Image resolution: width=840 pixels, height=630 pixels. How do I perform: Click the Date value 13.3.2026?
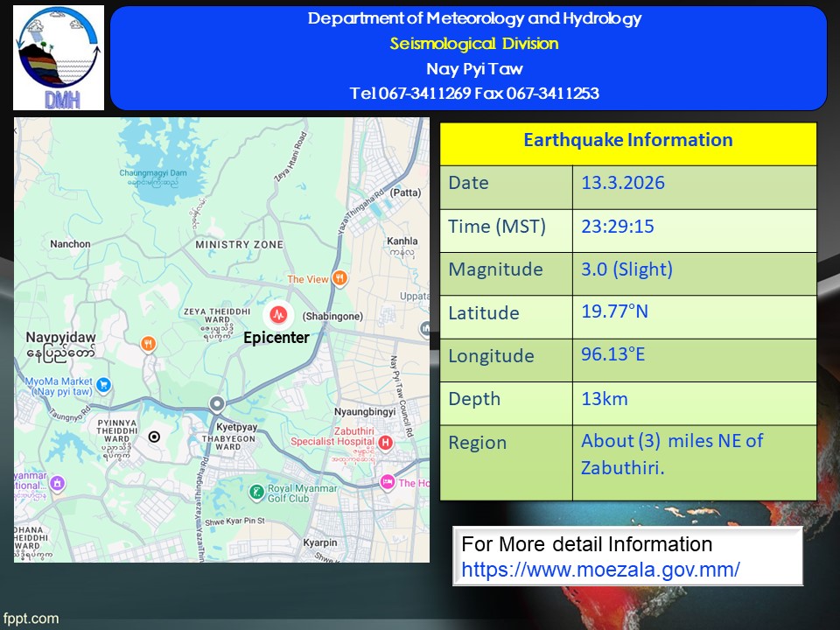click(623, 183)
